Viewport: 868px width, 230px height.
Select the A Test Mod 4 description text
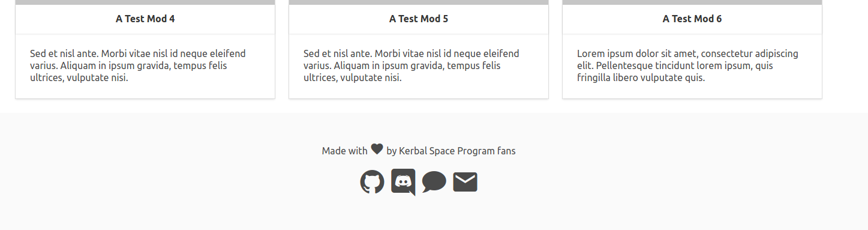pyautogui.click(x=138, y=65)
